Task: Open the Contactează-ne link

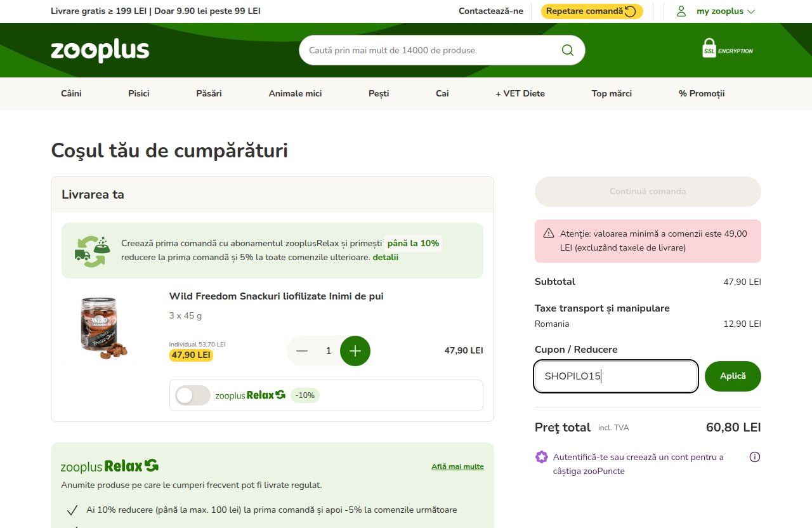Action: tap(491, 11)
